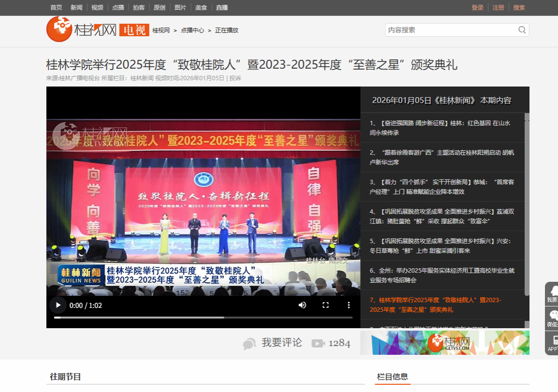The width and height of the screenshot is (558, 392).
Task: Click the APP phone icon on right sidebar
Action: point(553,340)
